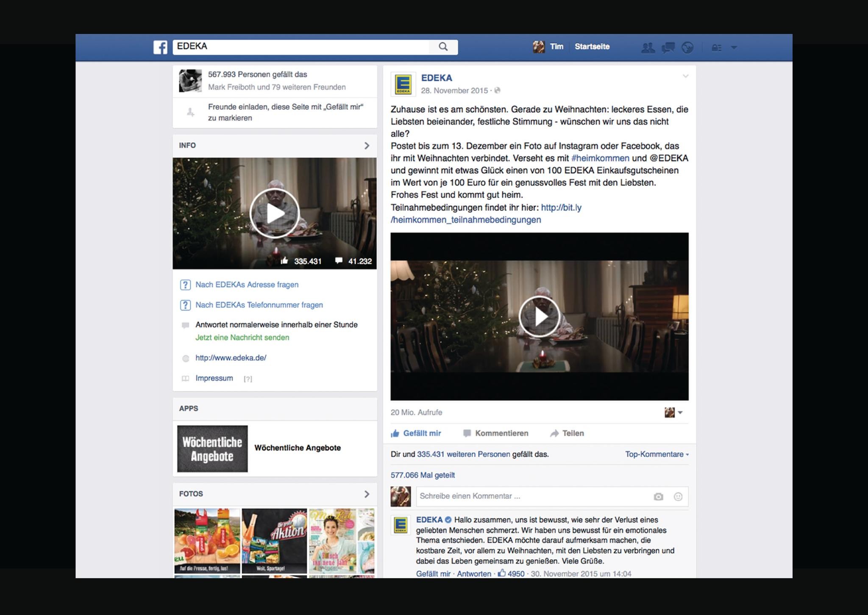Open the 577.066 Mal geteilt shares list
The image size is (868, 615).
pyautogui.click(x=423, y=475)
